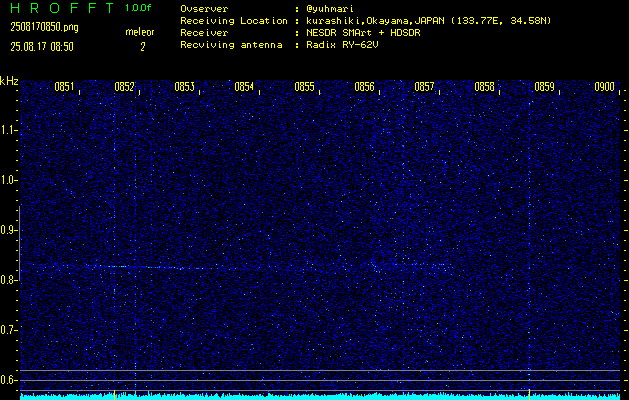The width and height of the screenshot is (629, 400).
Task: Click the Observer label
Action: pos(204,9)
